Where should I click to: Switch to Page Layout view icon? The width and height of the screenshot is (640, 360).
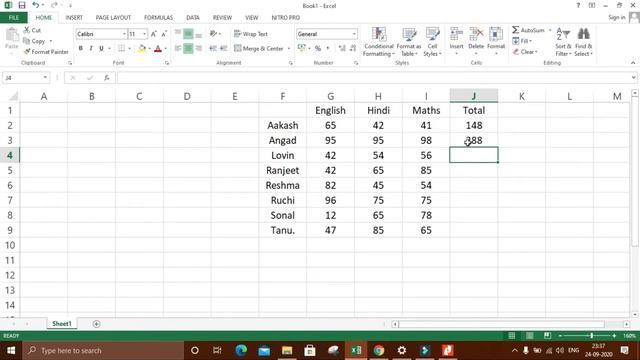point(529,336)
